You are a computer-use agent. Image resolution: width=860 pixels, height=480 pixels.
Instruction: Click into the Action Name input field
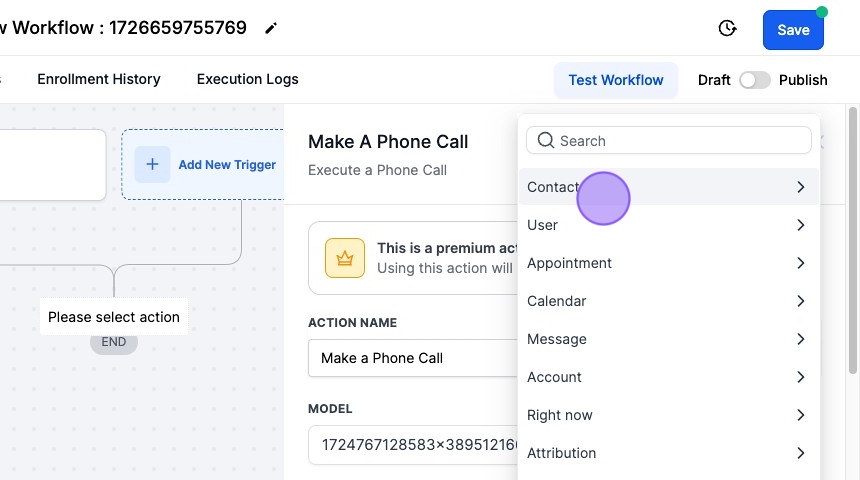click(410, 358)
